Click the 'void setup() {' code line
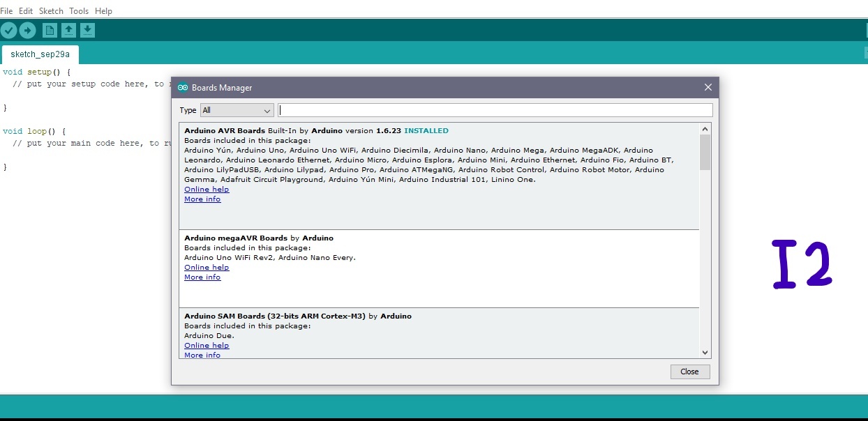 tap(37, 72)
